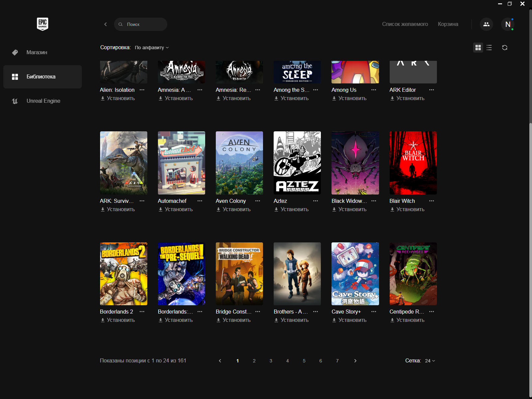Viewport: 532px width, 399px height.
Task: Open the Cave Story+ cover thumbnail
Action: coord(355,274)
